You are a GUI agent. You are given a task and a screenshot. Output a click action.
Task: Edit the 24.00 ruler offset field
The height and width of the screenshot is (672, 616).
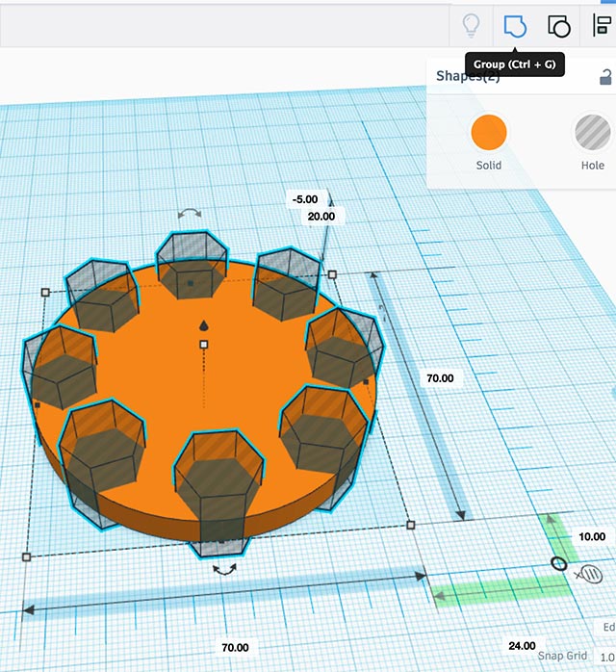coord(523,645)
